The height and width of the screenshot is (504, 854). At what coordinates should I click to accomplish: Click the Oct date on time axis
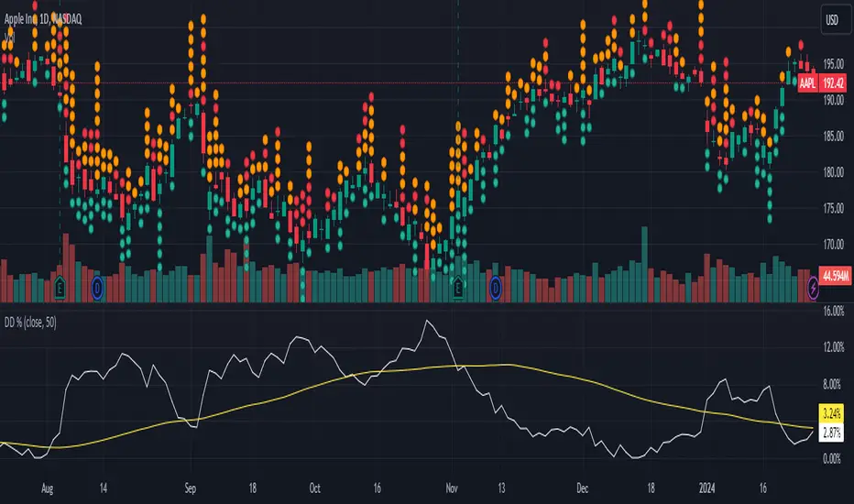(x=315, y=488)
